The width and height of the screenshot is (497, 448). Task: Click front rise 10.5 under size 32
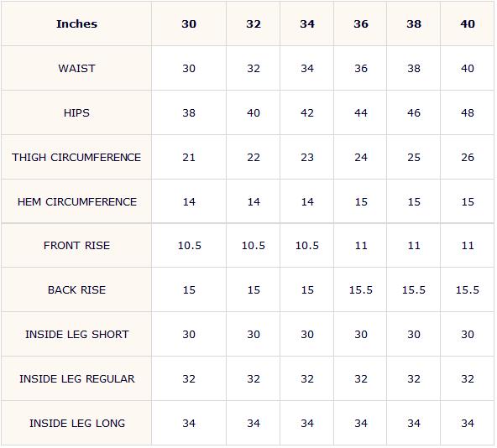click(254, 246)
